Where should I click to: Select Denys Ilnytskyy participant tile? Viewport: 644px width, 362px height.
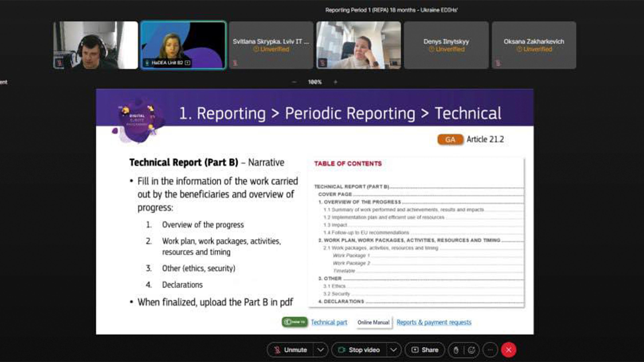tap(446, 45)
